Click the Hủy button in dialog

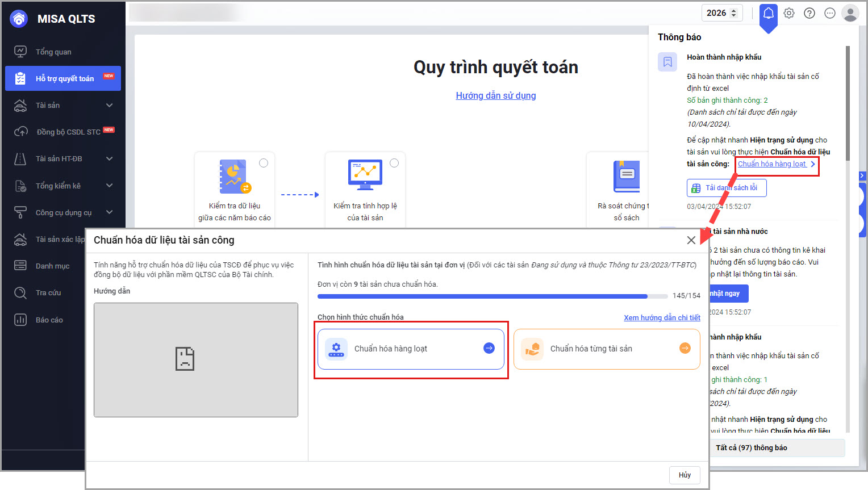[x=685, y=475]
